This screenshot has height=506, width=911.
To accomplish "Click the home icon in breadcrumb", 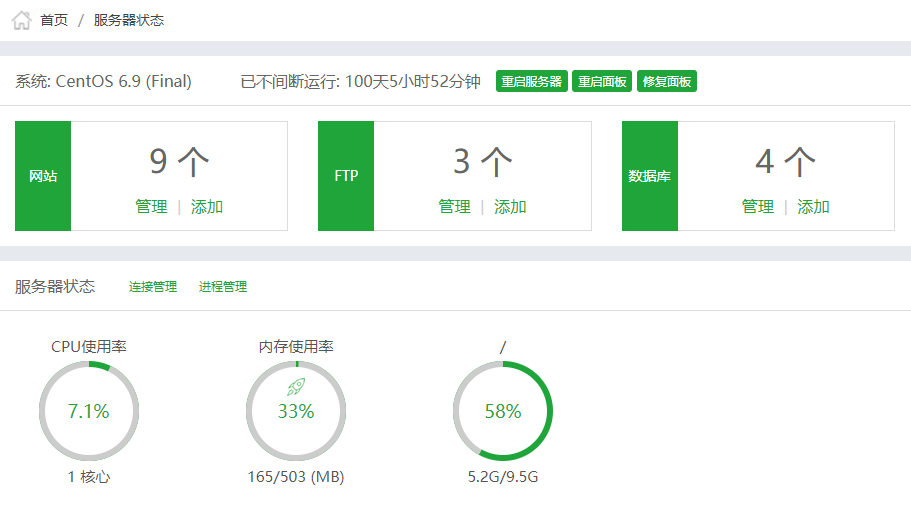I will point(21,20).
